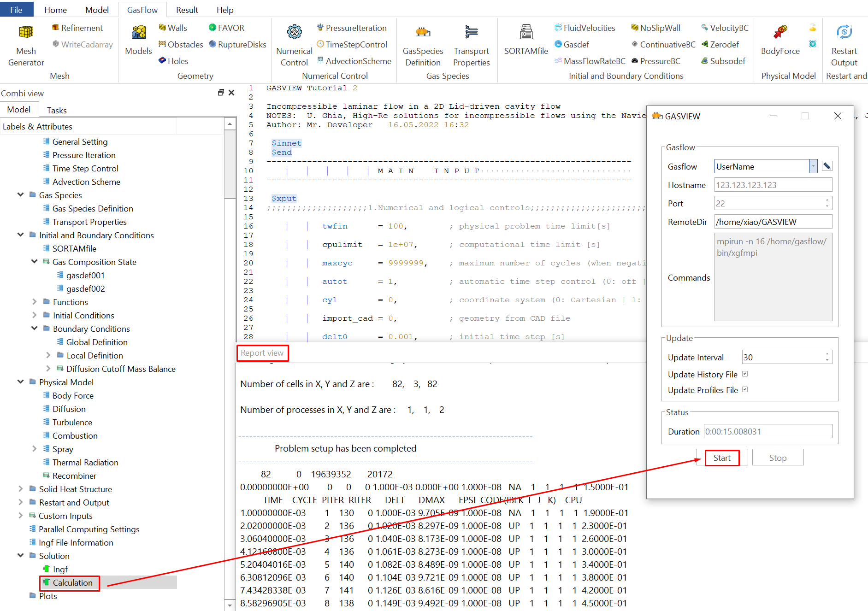Toggle the Update History File checkbox

coord(745,374)
